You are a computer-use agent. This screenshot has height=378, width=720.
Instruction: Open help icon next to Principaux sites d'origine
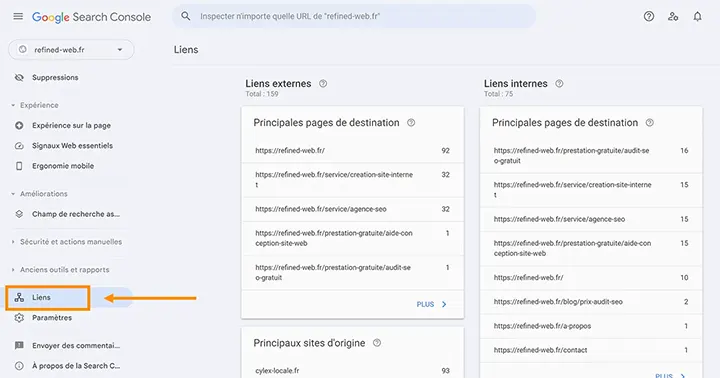(x=377, y=343)
